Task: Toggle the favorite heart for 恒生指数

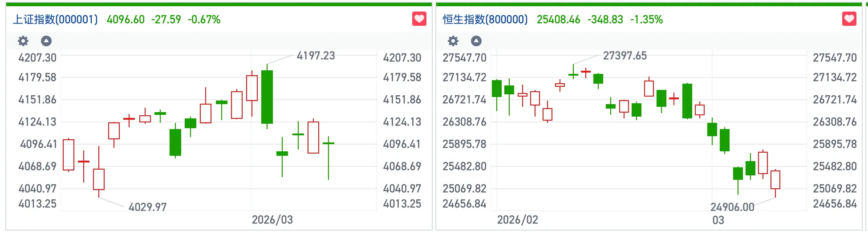Action: [x=849, y=19]
